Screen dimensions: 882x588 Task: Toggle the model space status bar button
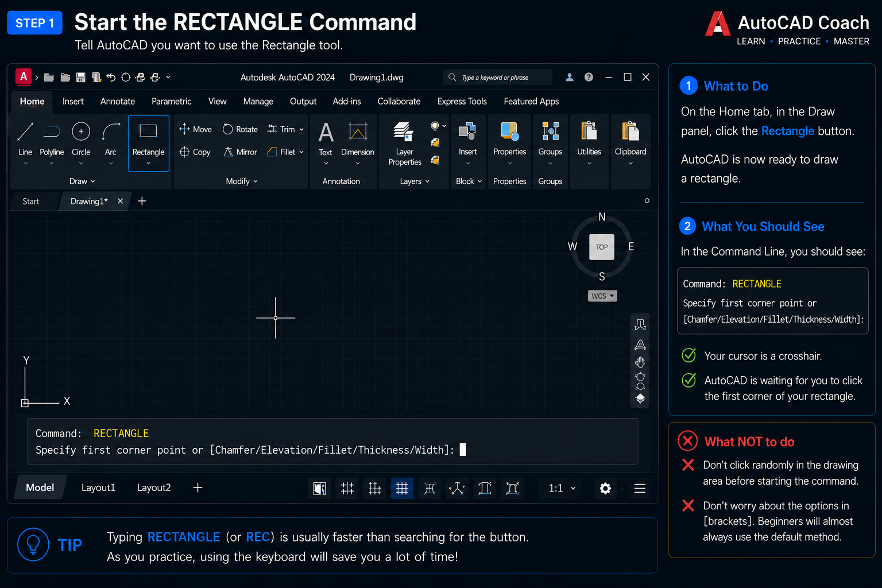(319, 488)
